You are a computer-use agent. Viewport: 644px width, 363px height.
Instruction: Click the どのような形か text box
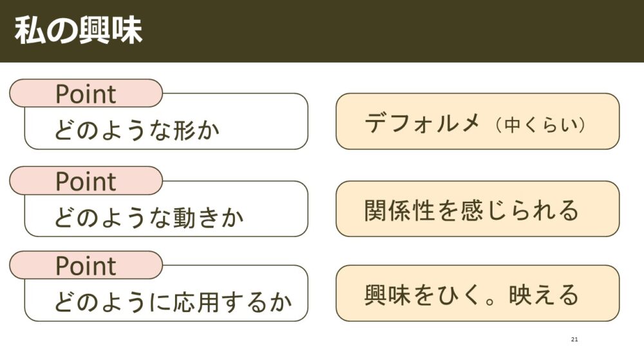coord(166,122)
